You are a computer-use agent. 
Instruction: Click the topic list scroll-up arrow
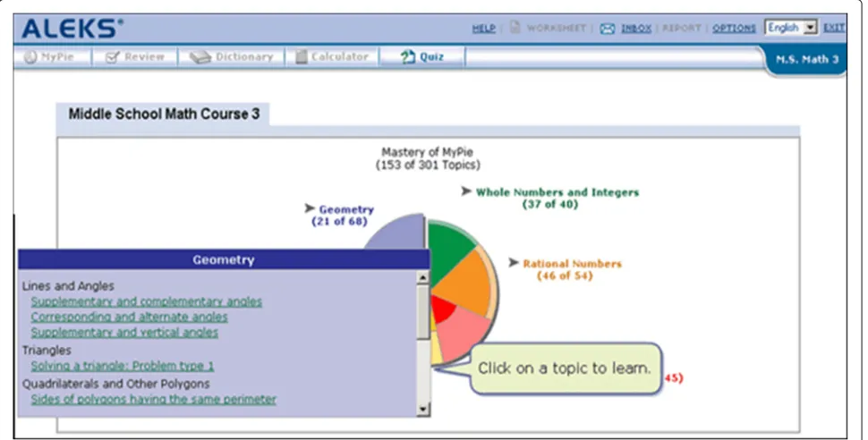(x=423, y=277)
